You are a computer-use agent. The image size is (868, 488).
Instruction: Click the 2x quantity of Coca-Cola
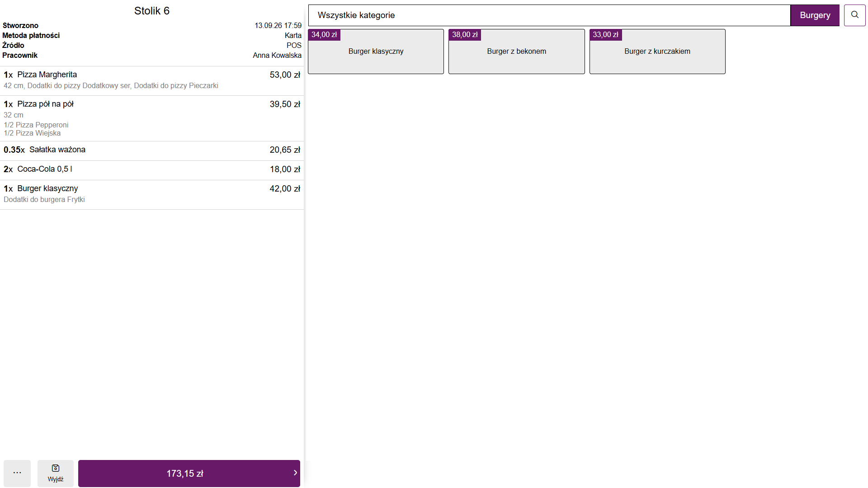click(x=8, y=169)
